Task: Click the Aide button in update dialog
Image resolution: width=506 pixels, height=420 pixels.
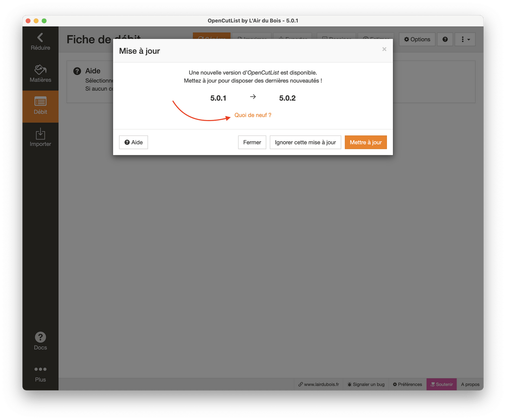Action: coord(133,142)
